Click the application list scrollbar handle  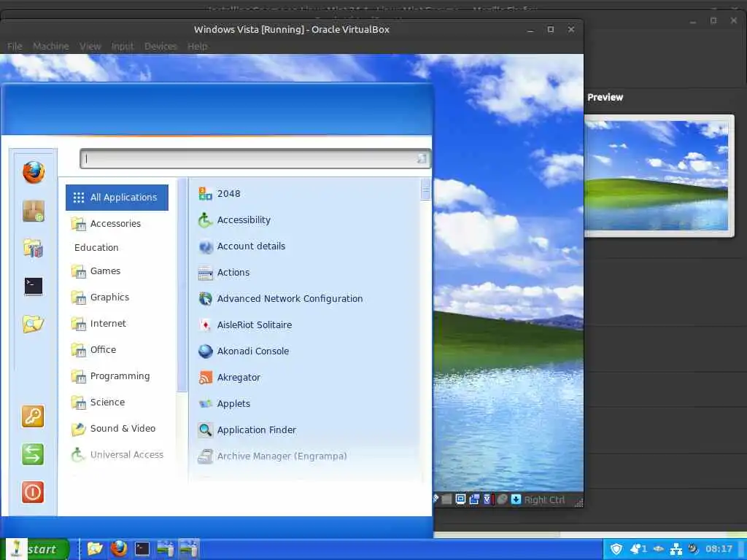(x=425, y=190)
